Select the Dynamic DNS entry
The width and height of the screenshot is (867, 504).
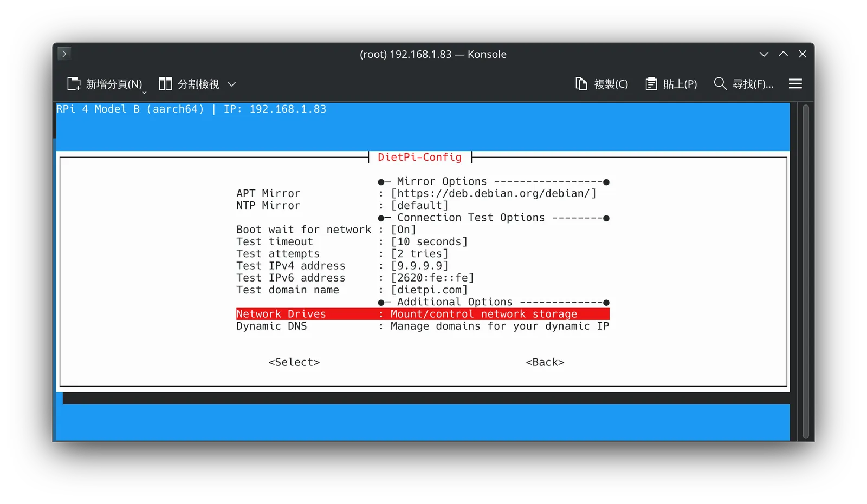pyautogui.click(x=423, y=326)
